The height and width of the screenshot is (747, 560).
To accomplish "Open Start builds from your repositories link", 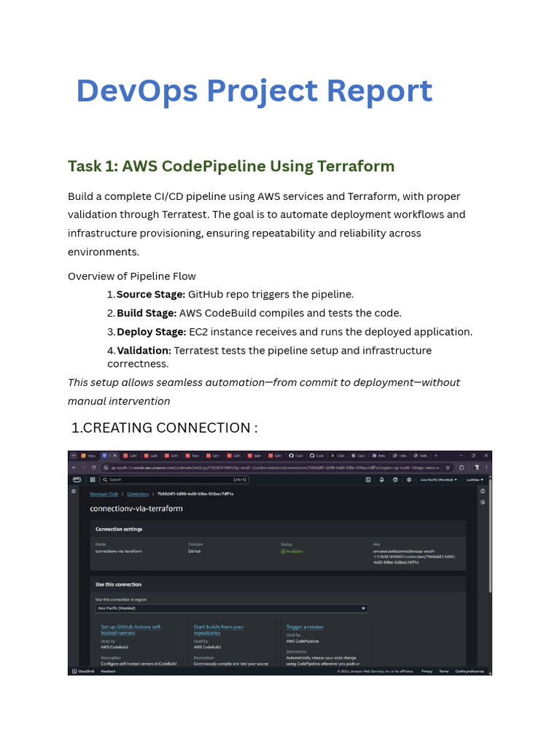I will (x=218, y=630).
